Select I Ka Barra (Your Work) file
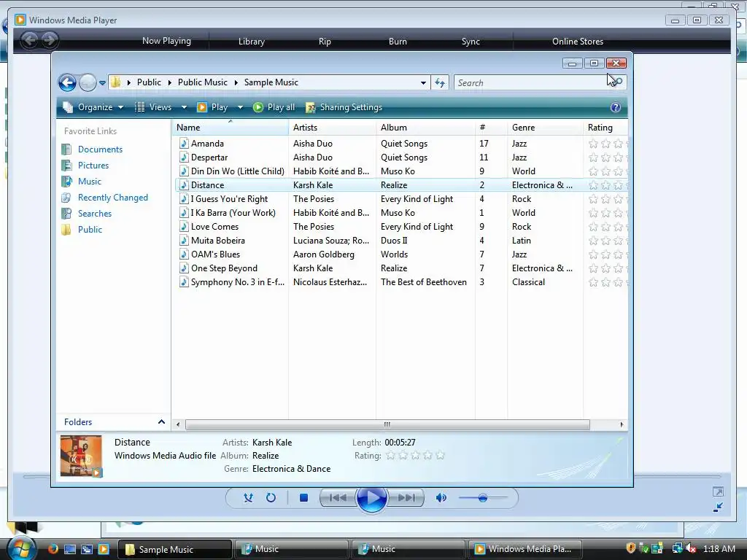The height and width of the screenshot is (560, 747). point(233,213)
